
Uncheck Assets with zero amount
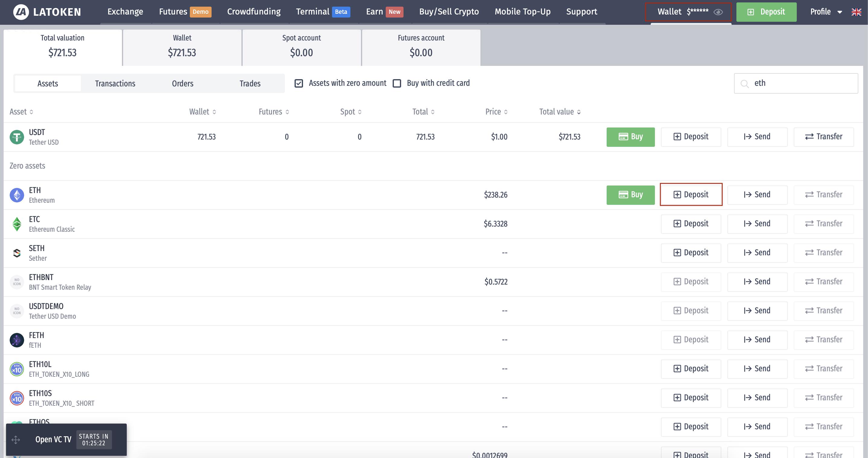click(298, 83)
